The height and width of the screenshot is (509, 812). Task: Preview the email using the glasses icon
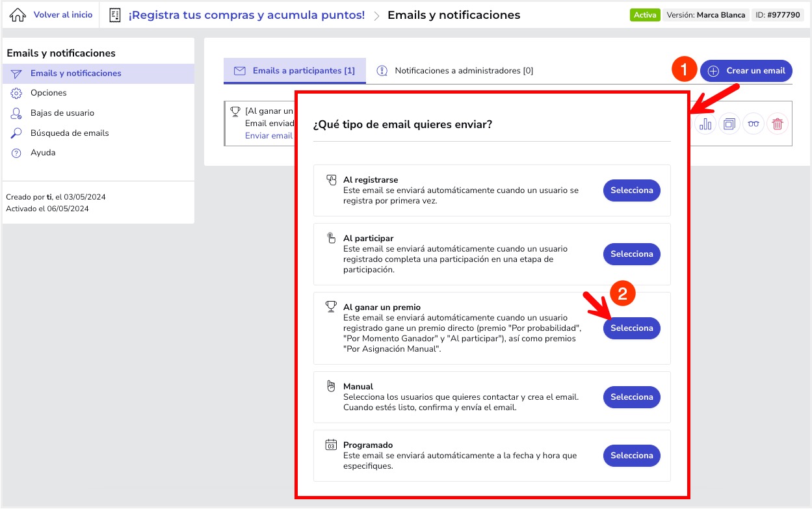(753, 124)
